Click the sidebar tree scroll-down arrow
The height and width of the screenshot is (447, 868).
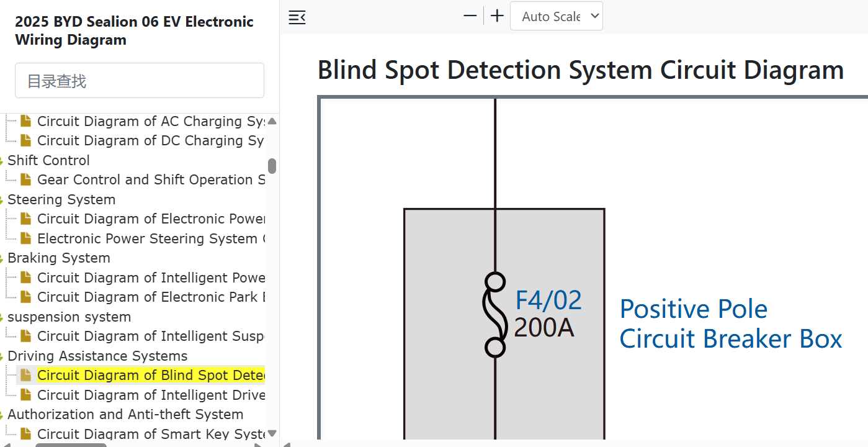tap(272, 433)
